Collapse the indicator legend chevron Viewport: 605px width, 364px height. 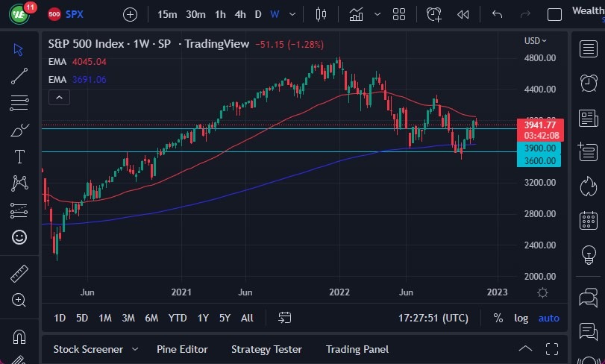(x=59, y=97)
